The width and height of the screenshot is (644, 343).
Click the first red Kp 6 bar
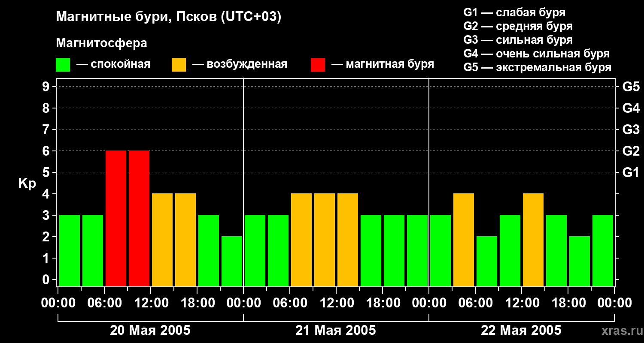[116, 218]
